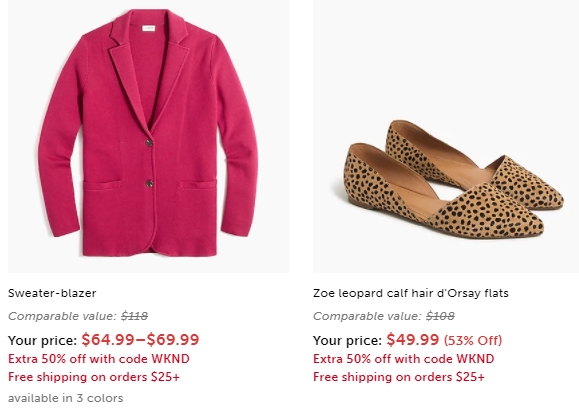Click the $108 comparable value of flats
This screenshot has width=579, height=411.
coord(440,316)
